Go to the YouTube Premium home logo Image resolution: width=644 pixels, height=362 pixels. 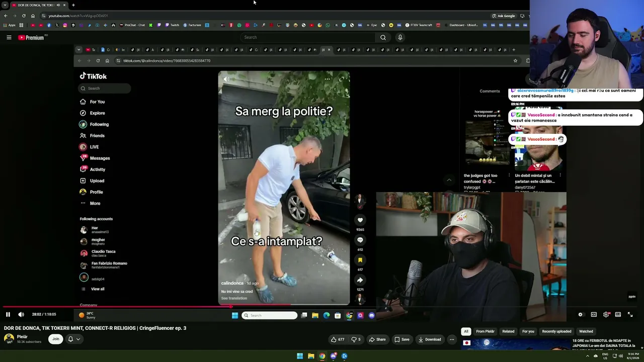pos(31,37)
